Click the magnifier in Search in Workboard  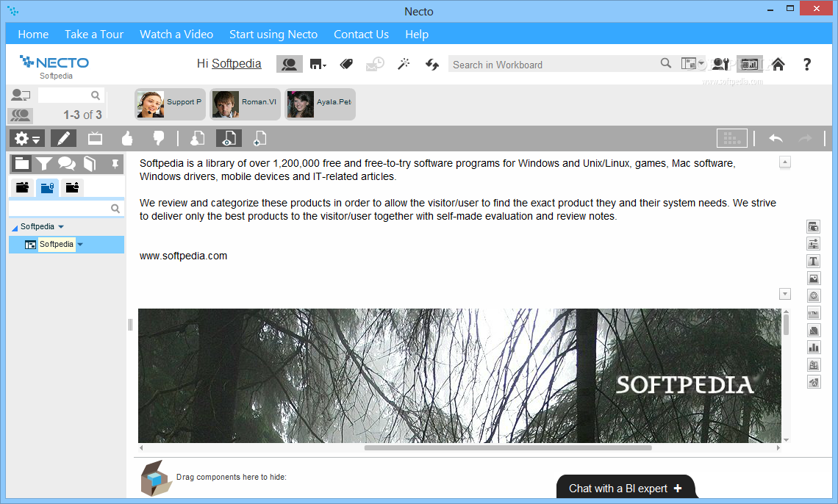click(x=665, y=63)
